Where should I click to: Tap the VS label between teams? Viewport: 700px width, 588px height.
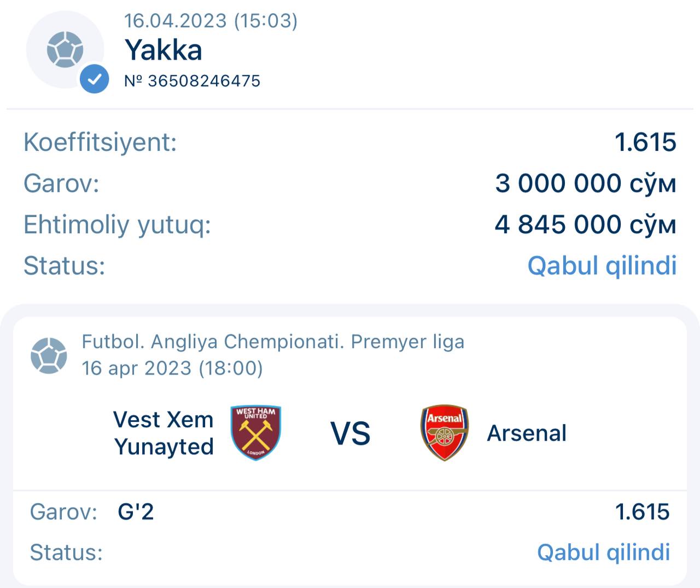tap(351, 433)
